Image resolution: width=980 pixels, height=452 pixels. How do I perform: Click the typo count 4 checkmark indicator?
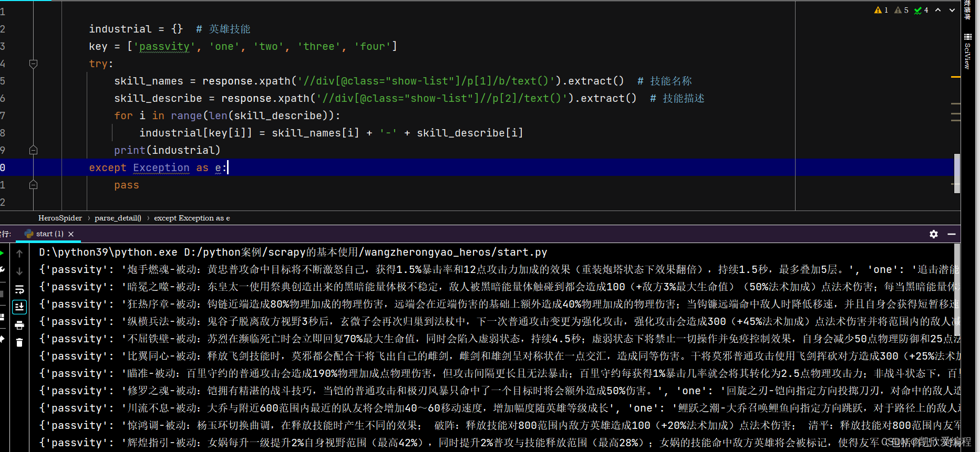921,10
